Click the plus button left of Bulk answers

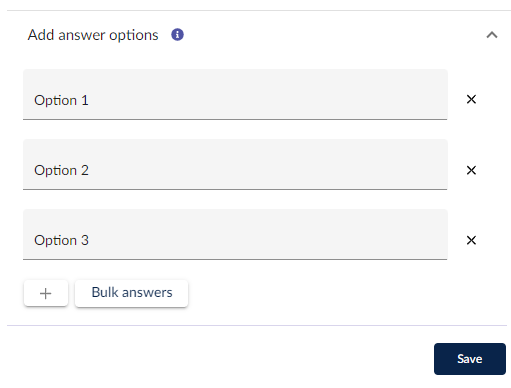(x=46, y=293)
